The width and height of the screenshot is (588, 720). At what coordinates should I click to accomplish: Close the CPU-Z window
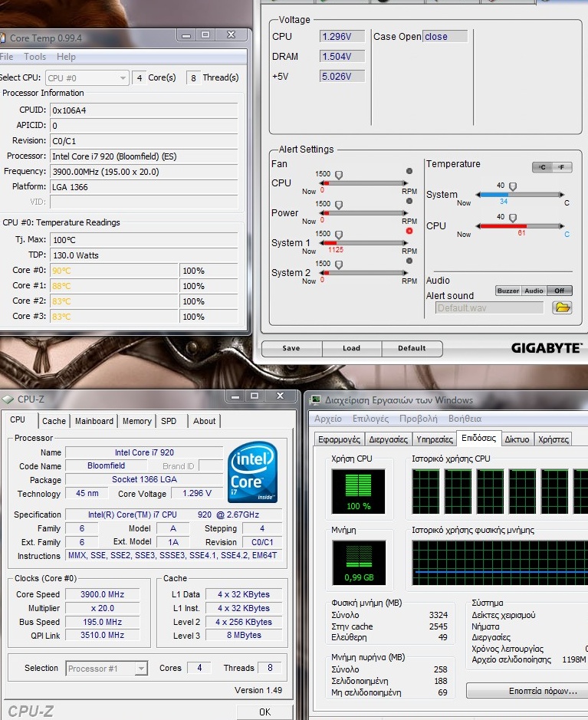pos(280,396)
